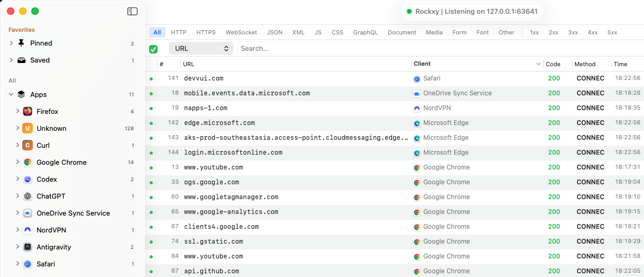Filter by 4xx status codes
This screenshot has height=277, width=644.
593,32
